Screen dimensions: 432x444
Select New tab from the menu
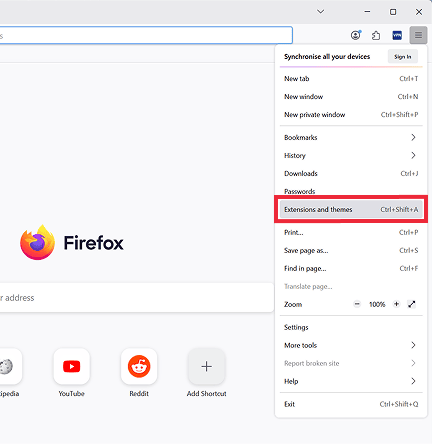[351, 79]
